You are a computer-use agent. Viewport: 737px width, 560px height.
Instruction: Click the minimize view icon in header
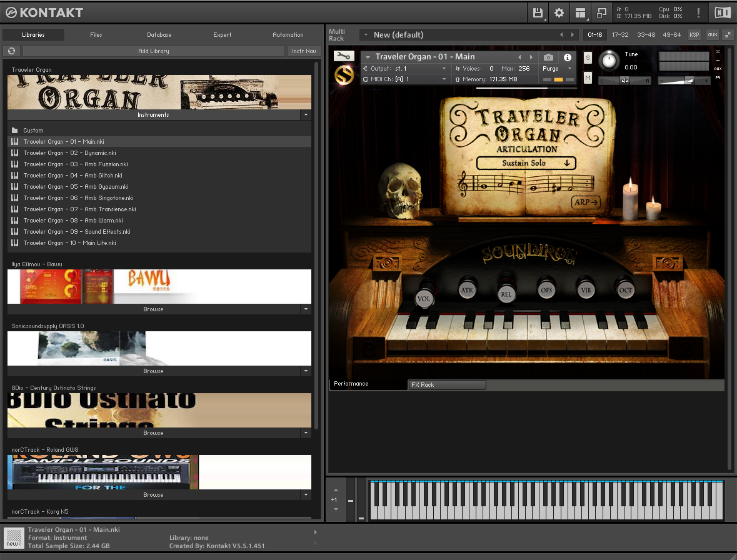pyautogui.click(x=601, y=12)
